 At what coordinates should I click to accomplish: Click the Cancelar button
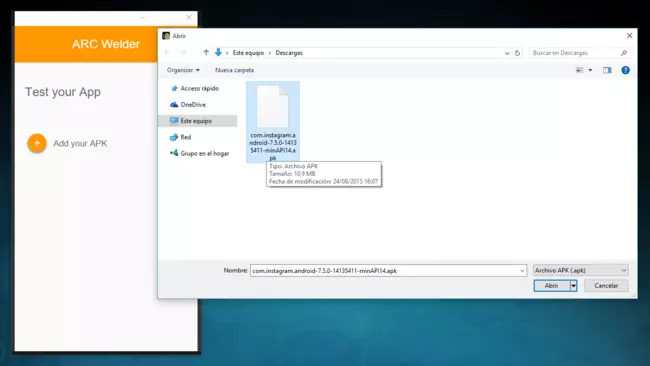[x=606, y=286]
